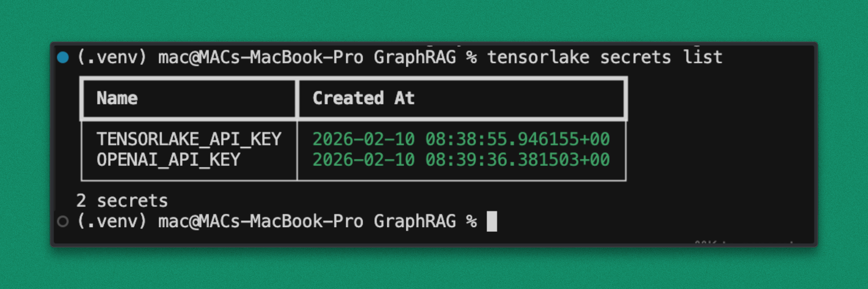Click the hollow circle prompt marker
Viewport: 868px width, 289px height.
(63, 221)
